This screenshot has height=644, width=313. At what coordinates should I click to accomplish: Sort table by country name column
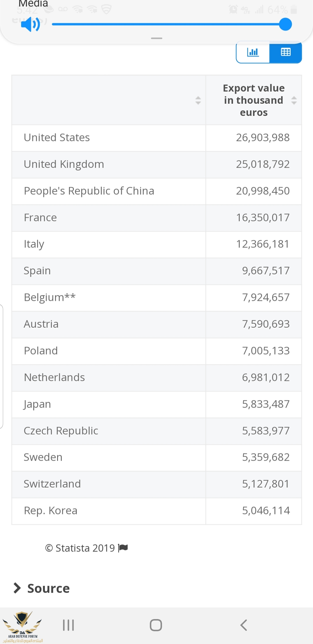tap(198, 100)
